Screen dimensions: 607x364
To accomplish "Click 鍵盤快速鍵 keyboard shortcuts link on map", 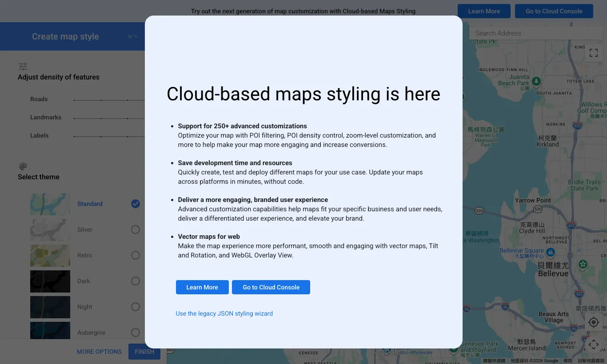I will [x=494, y=361].
